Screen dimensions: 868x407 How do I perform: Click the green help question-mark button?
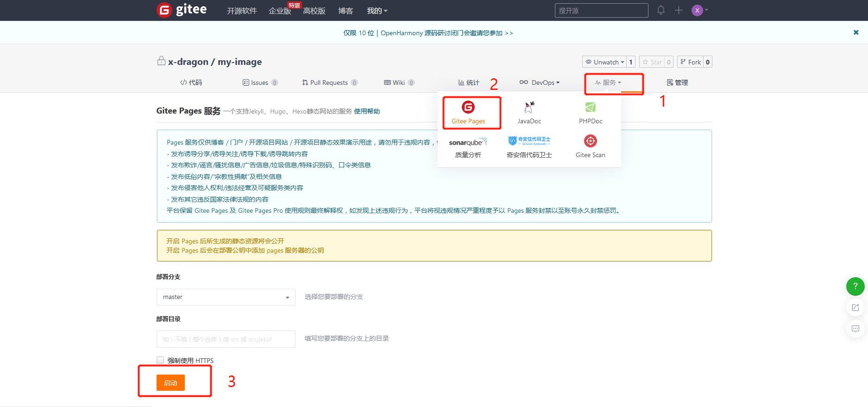(855, 286)
